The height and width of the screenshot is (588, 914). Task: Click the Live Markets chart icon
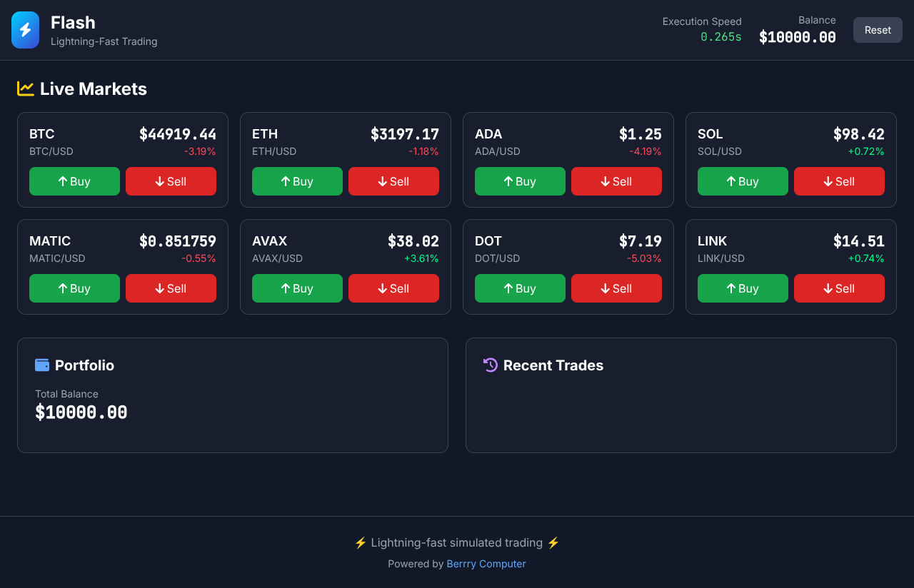click(26, 88)
